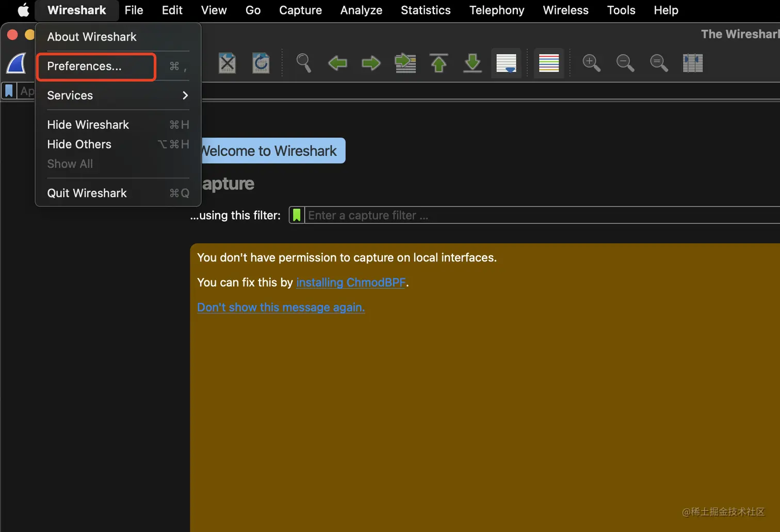Screen dimensions: 780x532
Task: Open the Analyze menu
Action: coord(361,10)
